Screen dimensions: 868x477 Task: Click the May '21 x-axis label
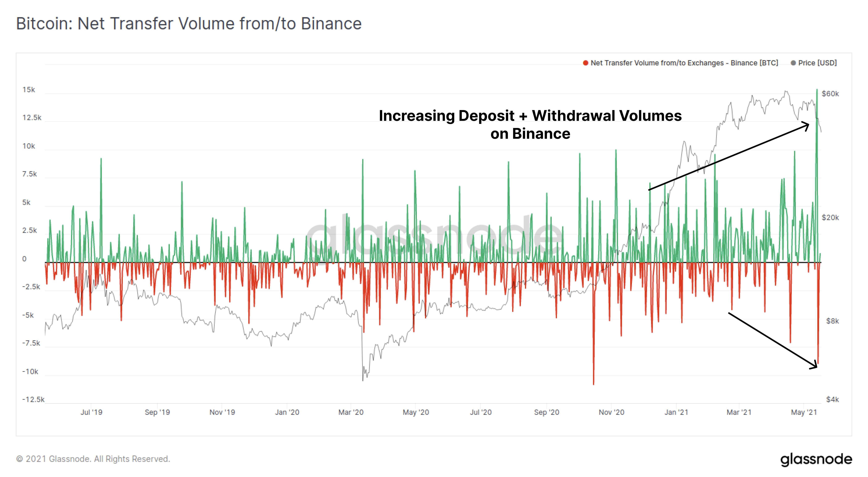click(x=804, y=412)
